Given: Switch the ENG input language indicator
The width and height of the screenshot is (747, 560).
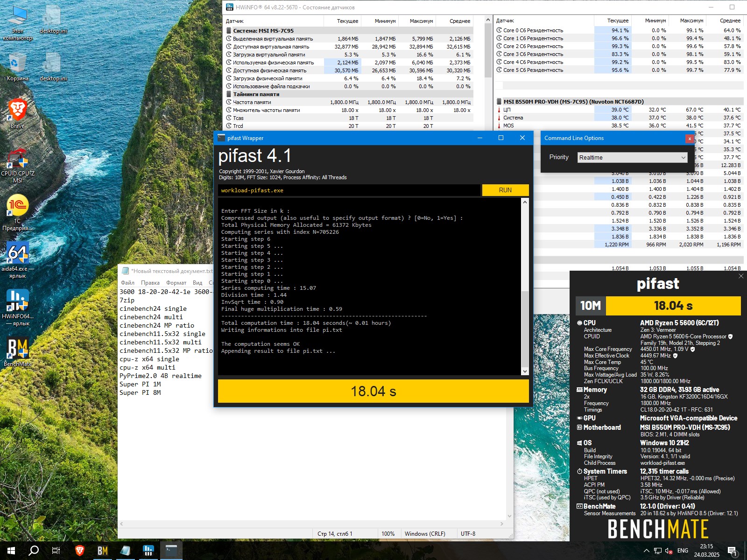Looking at the screenshot, I should [x=683, y=551].
